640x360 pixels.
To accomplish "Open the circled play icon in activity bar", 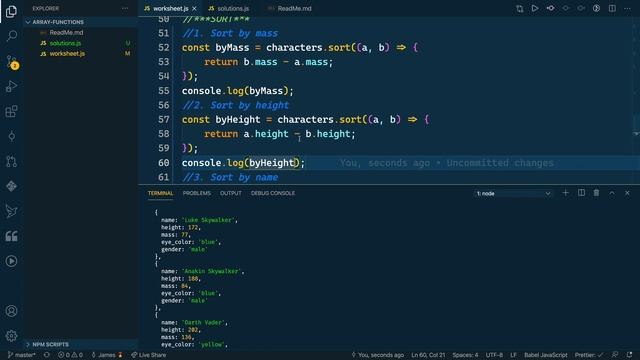I will tap(11, 261).
